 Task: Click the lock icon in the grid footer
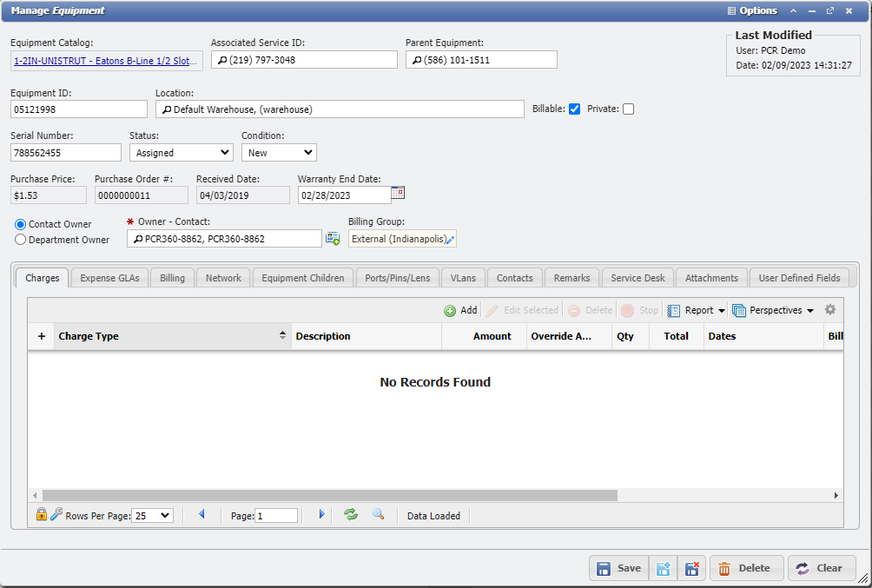pyautogui.click(x=41, y=514)
